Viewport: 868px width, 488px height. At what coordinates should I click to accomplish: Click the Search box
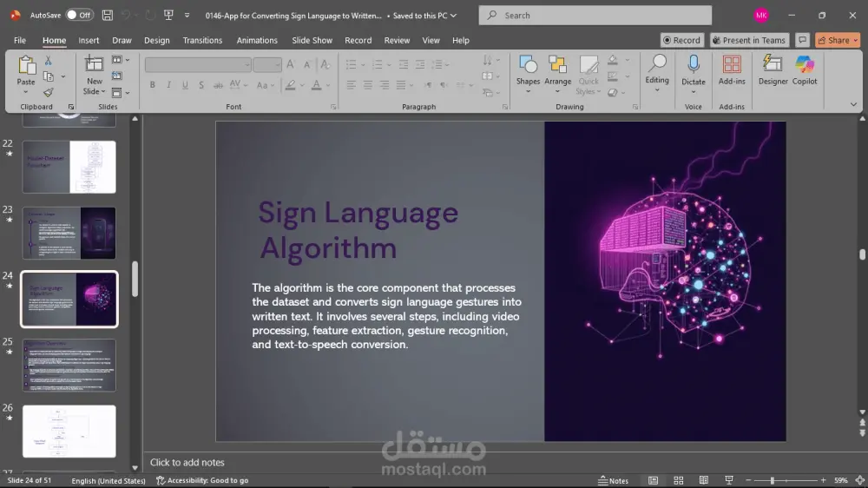pyautogui.click(x=595, y=16)
